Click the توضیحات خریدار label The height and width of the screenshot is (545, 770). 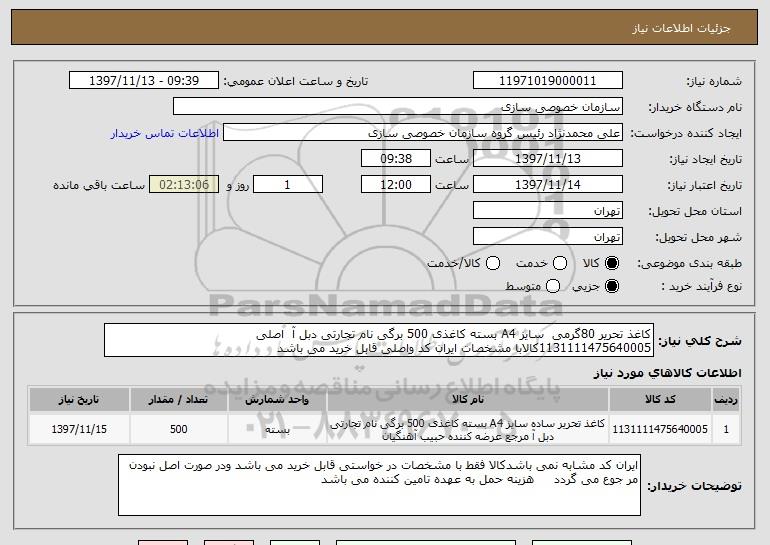694,486
